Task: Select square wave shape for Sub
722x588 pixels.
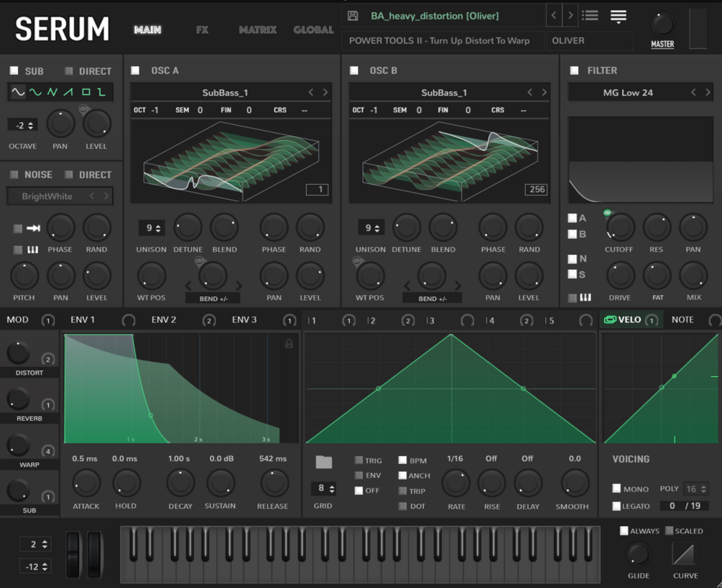Action: (85, 92)
